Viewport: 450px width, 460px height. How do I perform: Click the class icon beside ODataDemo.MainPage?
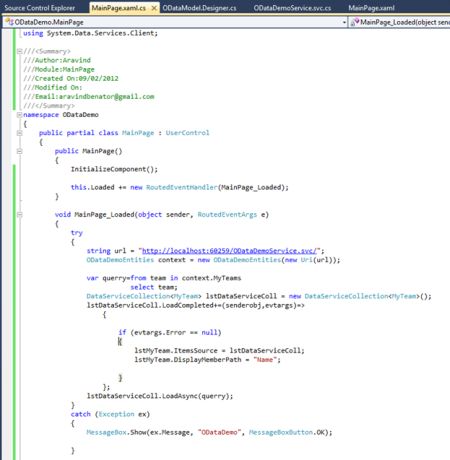[x=9, y=22]
